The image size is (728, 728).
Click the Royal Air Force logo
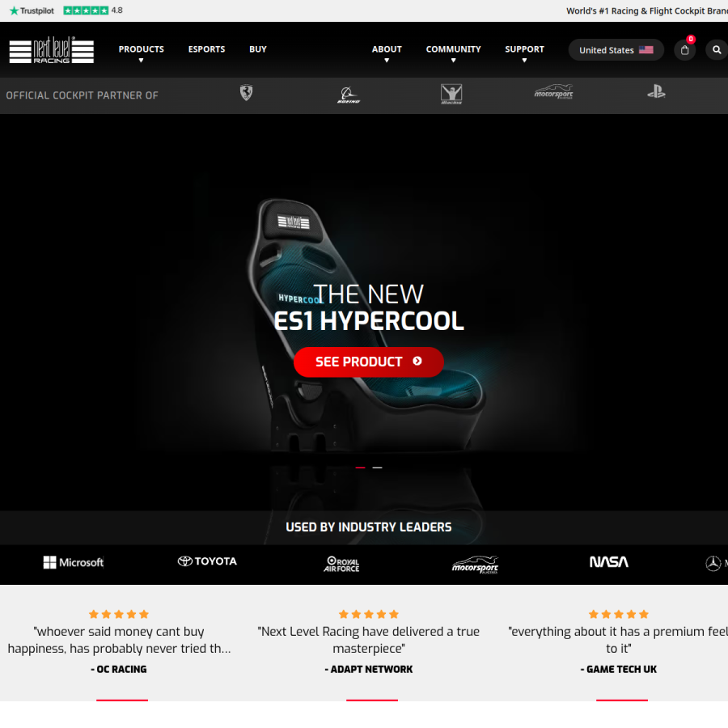point(341,564)
